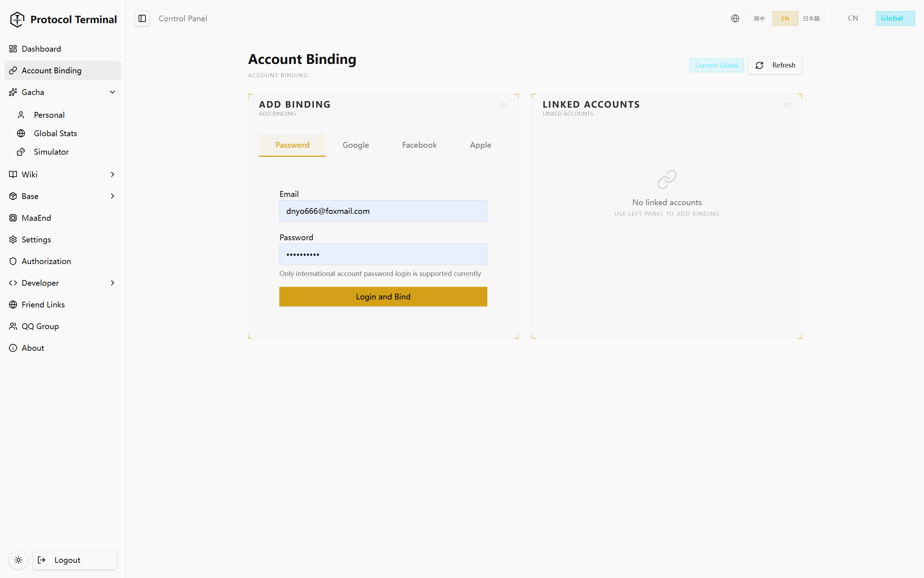The width and height of the screenshot is (924, 578).
Task: Click the Refresh arrows icon
Action: click(x=759, y=65)
